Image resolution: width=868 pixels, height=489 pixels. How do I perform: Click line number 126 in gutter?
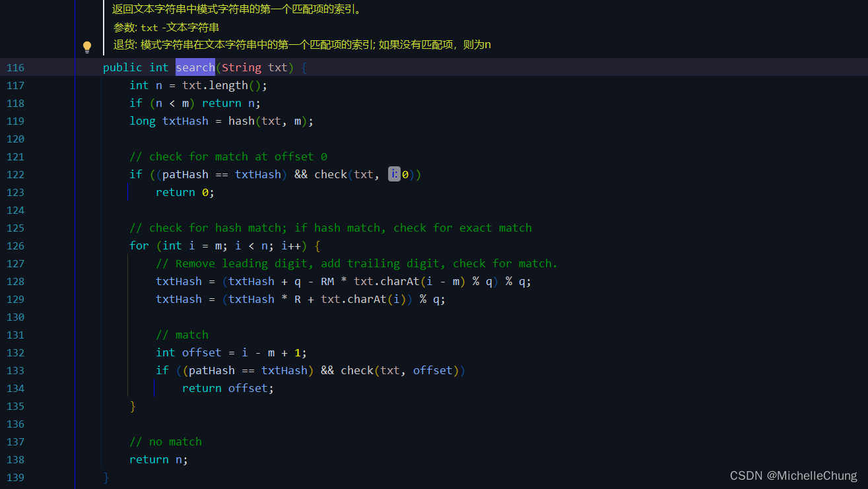pos(15,245)
